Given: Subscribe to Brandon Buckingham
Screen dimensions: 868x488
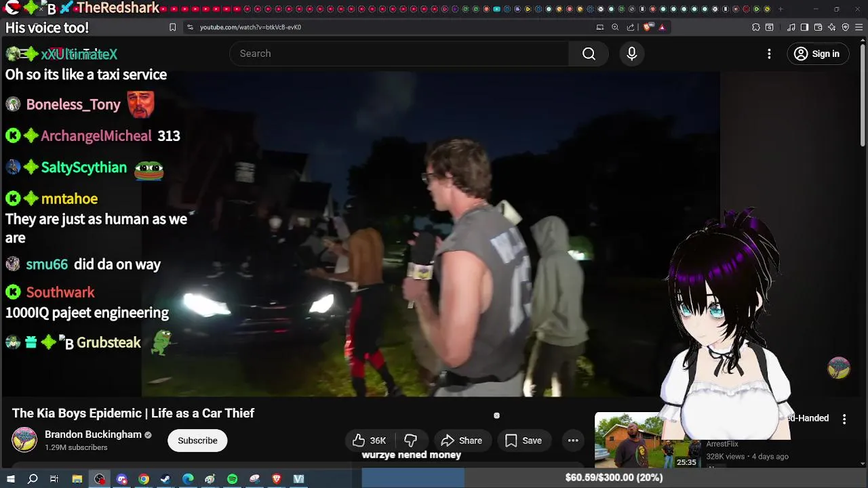Looking at the screenshot, I should pyautogui.click(x=197, y=441).
